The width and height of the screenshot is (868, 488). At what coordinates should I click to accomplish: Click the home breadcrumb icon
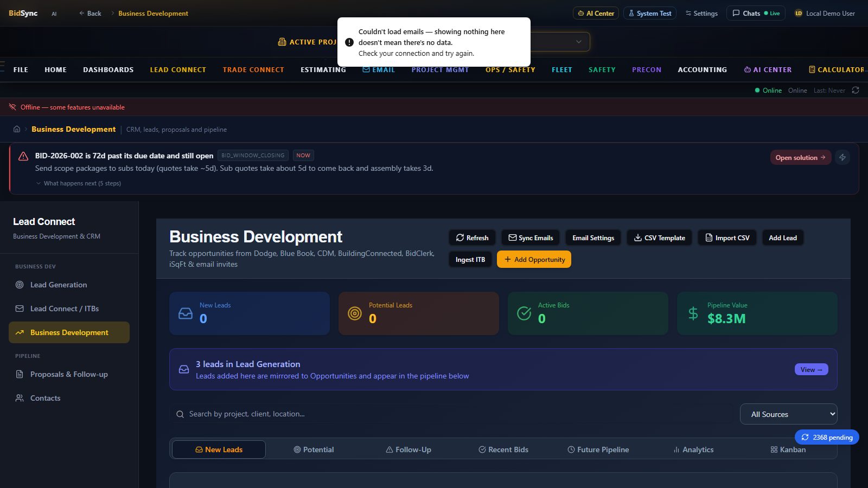17,129
